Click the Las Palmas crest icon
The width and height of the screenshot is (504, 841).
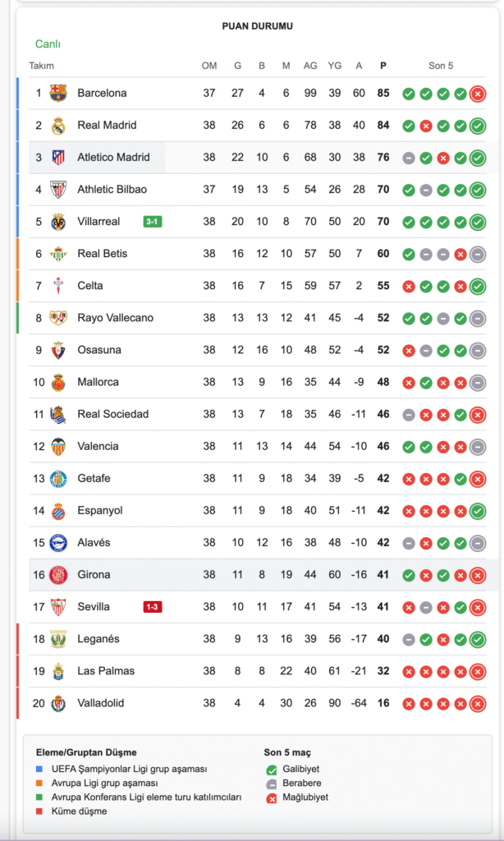(x=58, y=671)
